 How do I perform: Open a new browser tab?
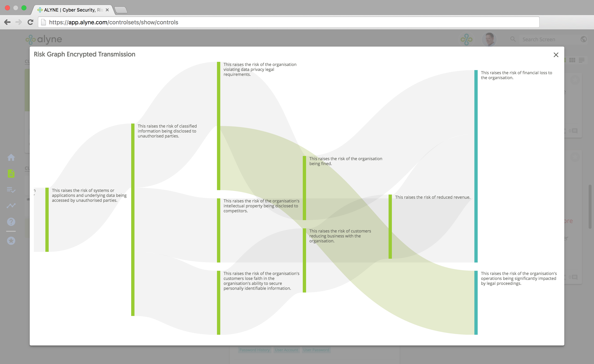click(121, 10)
